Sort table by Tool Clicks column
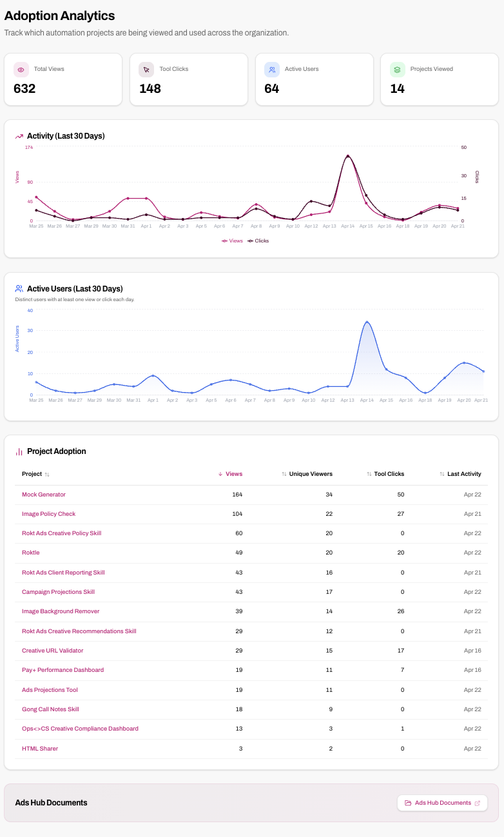The image size is (504, 837). [385, 474]
